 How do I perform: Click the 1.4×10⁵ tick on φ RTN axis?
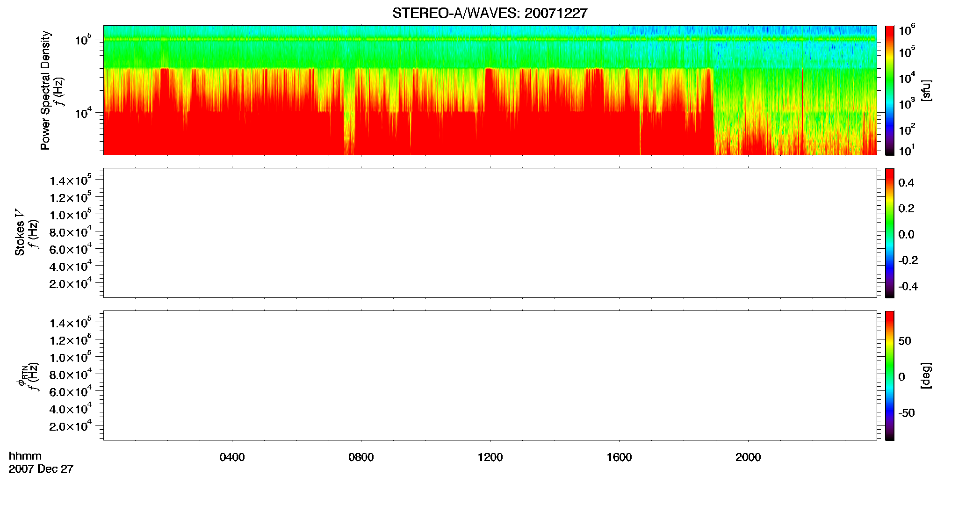coord(71,323)
